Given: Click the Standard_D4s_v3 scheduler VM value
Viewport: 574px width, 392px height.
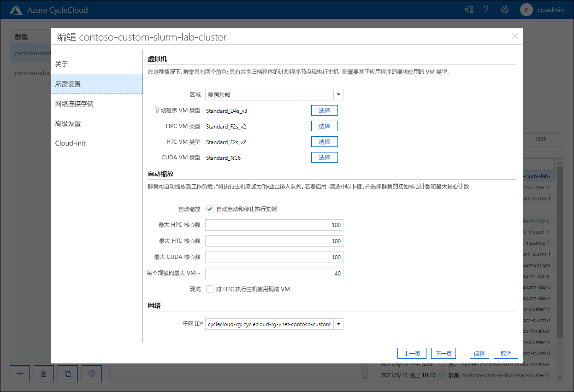Looking at the screenshot, I should click(x=227, y=111).
